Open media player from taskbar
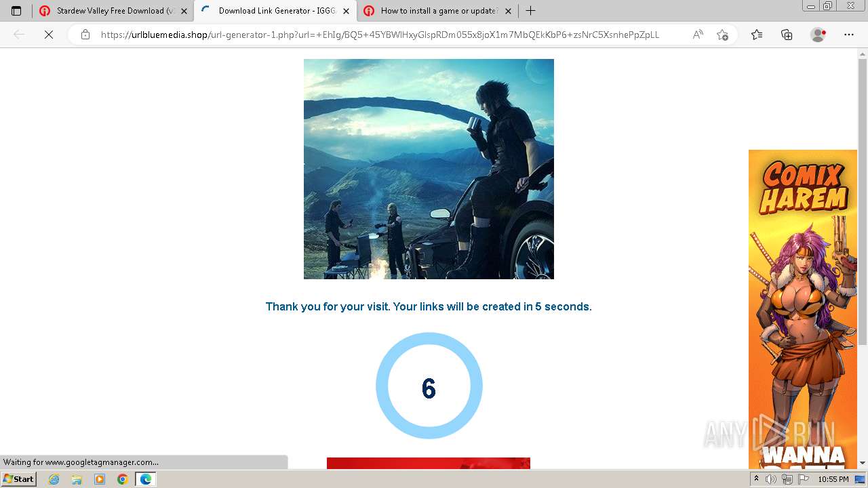The height and width of the screenshot is (488, 868). 100,479
